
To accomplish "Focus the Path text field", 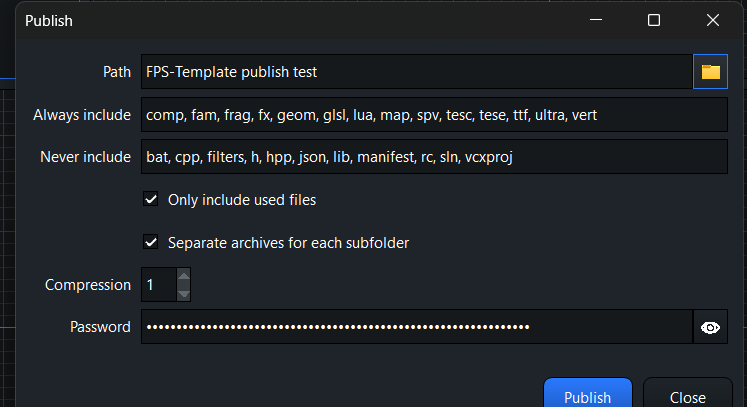I will 415,72.
